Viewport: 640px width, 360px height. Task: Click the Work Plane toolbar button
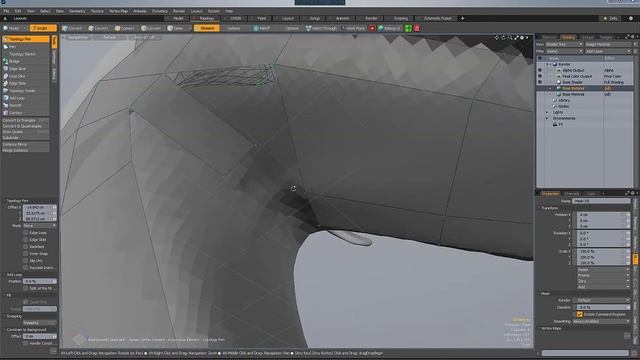pos(353,28)
